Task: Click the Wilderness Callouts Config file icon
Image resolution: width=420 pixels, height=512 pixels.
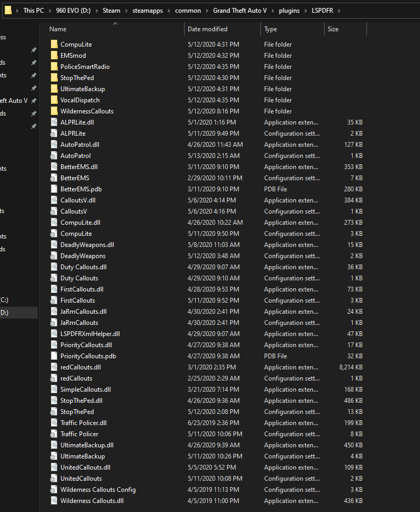Action: [x=54, y=489]
